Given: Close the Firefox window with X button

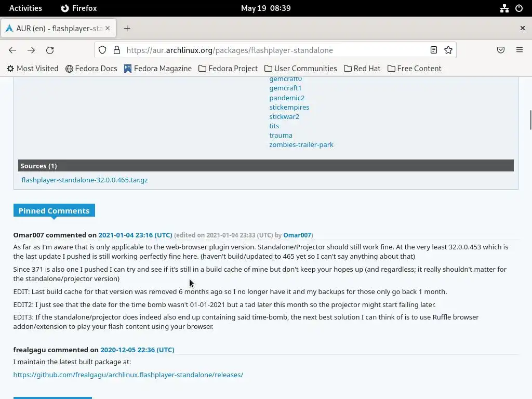Looking at the screenshot, I should coord(523,28).
